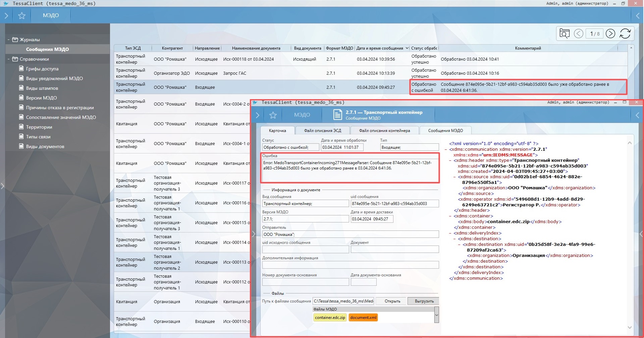Screen dimensions: 644x338
Task: Click favorites star in the inner card window
Action: pos(273,115)
